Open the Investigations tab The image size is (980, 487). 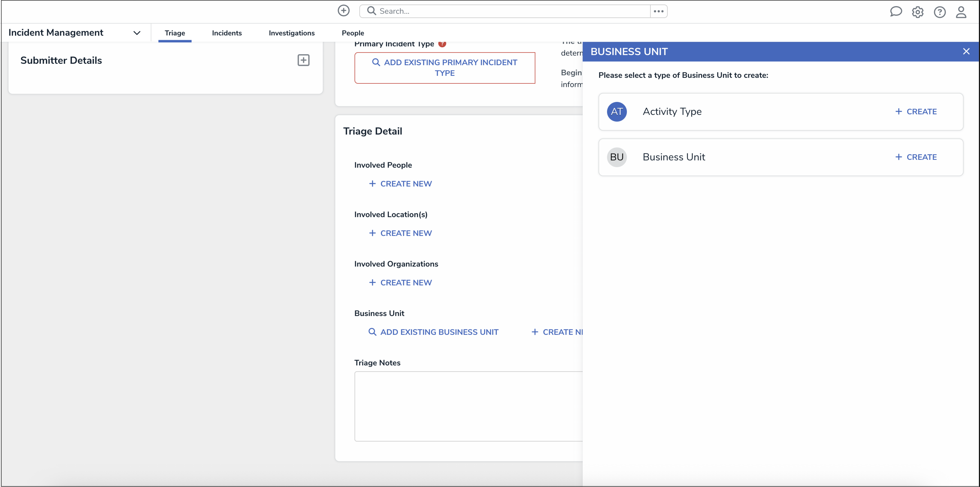click(291, 33)
